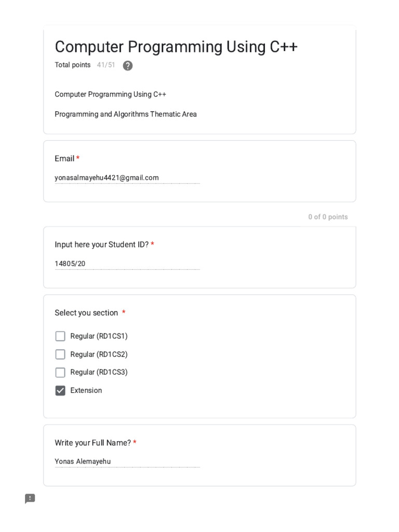Viewport: 399px width, 532px height.
Task: Click the 'Extension' option label text
Action: [x=86, y=390]
